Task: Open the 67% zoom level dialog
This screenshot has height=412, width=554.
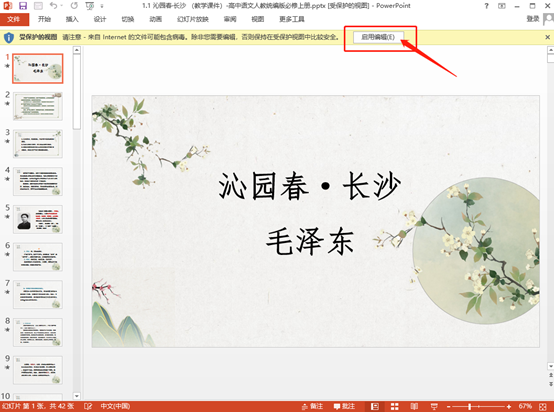Action: (x=525, y=406)
